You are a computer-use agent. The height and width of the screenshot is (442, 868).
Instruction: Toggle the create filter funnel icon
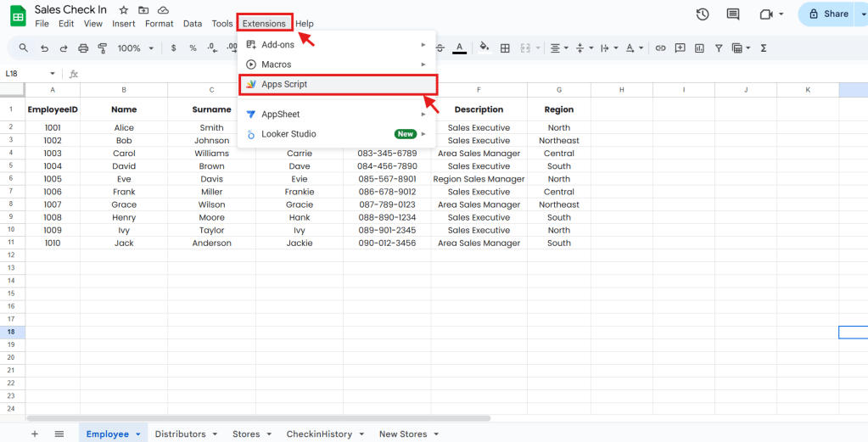(x=719, y=48)
